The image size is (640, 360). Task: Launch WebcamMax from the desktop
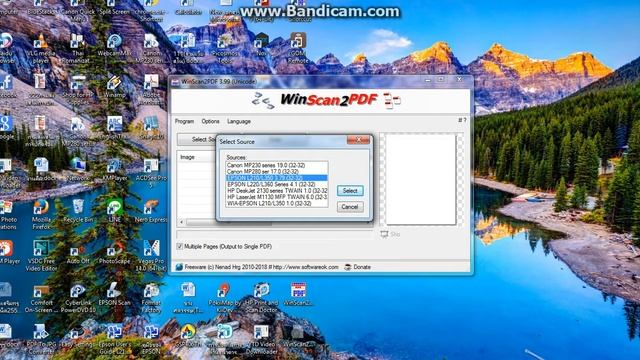[x=115, y=45]
